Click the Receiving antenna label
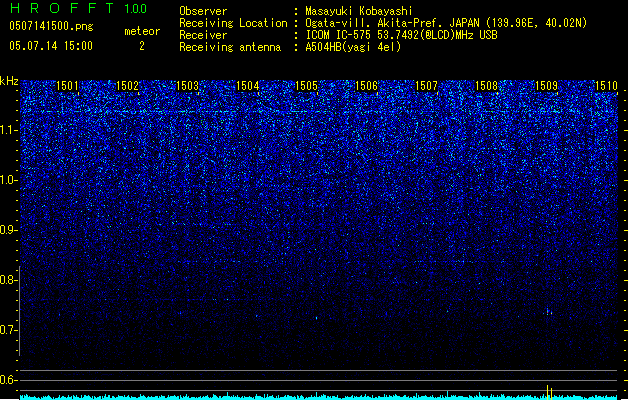The image size is (629, 400). point(230,47)
